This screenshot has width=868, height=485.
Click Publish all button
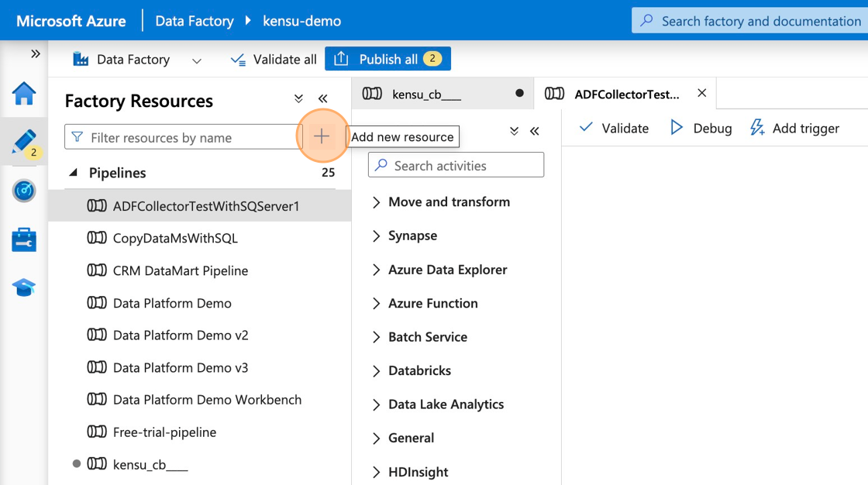point(387,59)
